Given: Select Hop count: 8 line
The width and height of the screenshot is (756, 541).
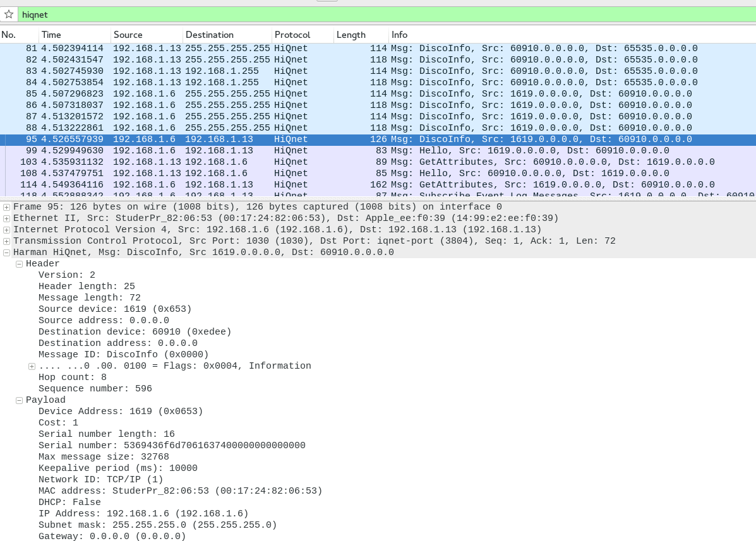Looking at the screenshot, I should 73,378.
